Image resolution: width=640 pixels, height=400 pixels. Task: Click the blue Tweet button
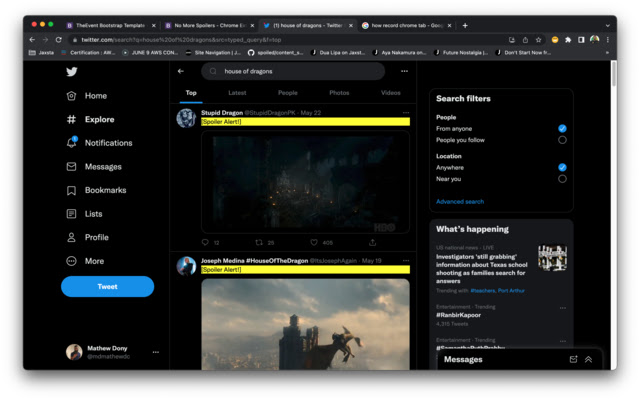[x=107, y=287]
